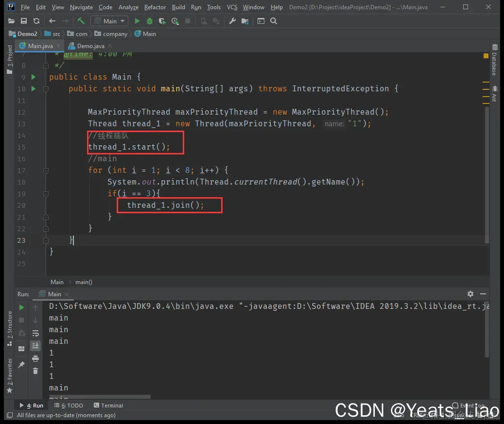The width and height of the screenshot is (504, 424).
Task: Open the Navigate menu
Action: (81, 7)
